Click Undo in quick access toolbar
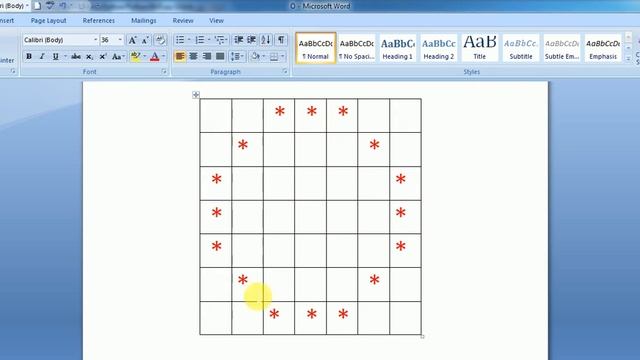Screen dimensions: 640x360 (63, 6)
